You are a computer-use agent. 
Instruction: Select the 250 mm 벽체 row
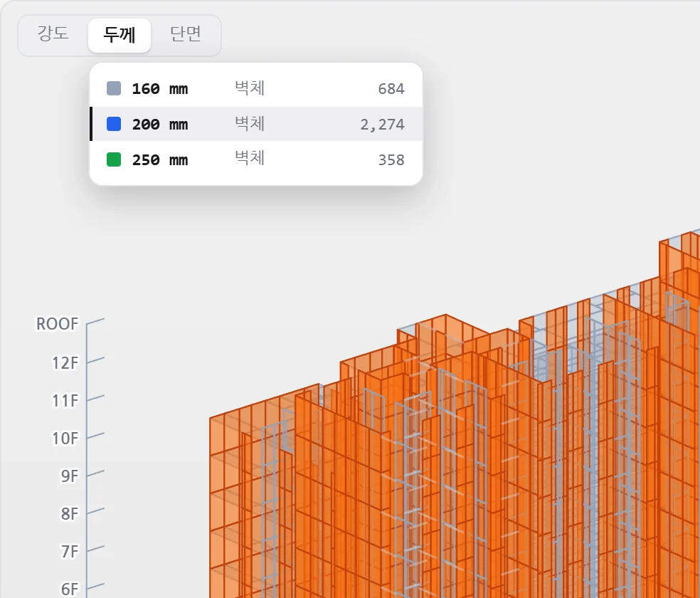click(256, 159)
